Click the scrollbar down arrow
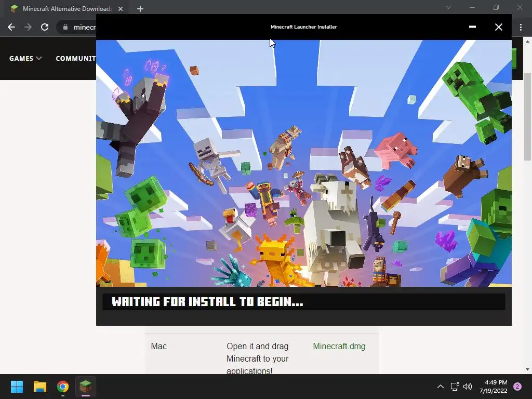The width and height of the screenshot is (532, 399). click(x=527, y=369)
